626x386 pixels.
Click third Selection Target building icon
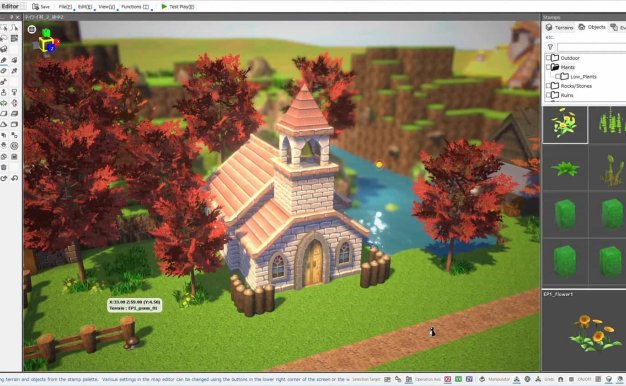click(x=409, y=379)
